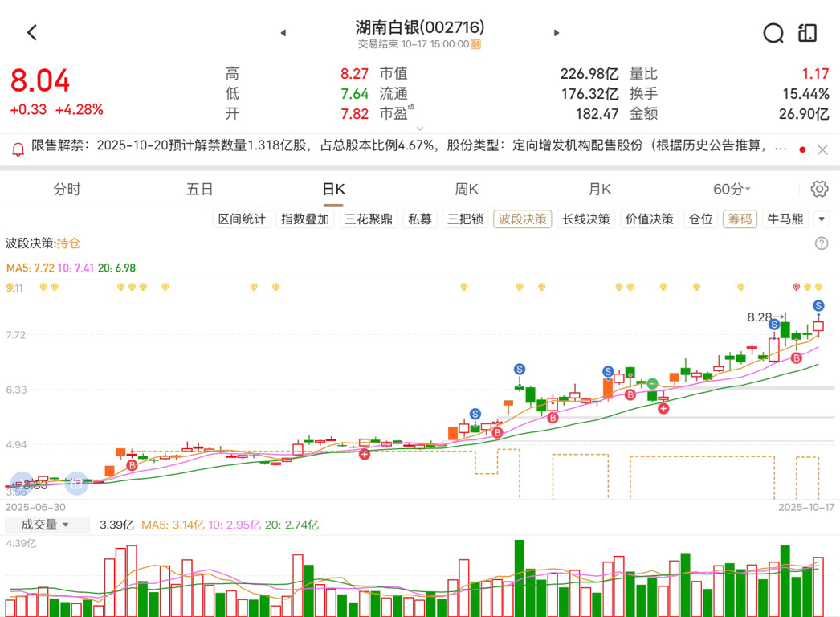Viewport: 840px width, 617px height.
Task: Tap the 私募 indicator button
Action: pyautogui.click(x=419, y=219)
